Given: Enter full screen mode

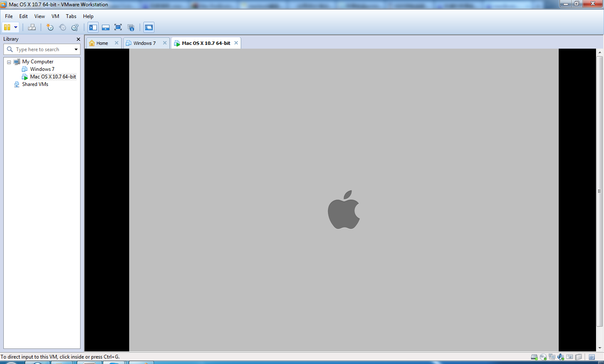Looking at the screenshot, I should (118, 27).
